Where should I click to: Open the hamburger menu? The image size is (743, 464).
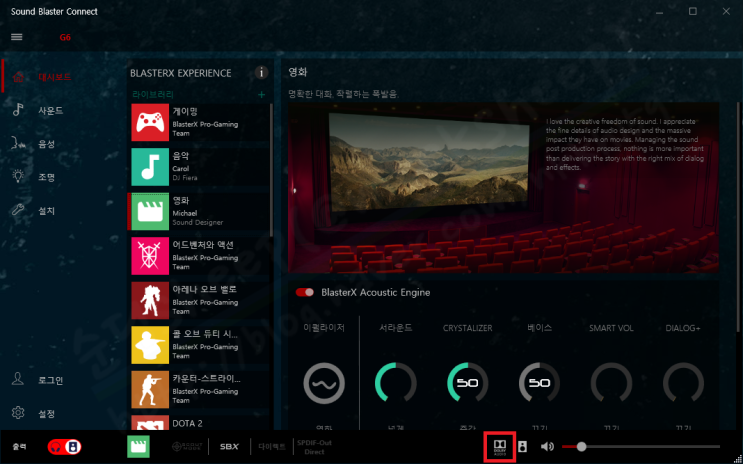pos(17,37)
